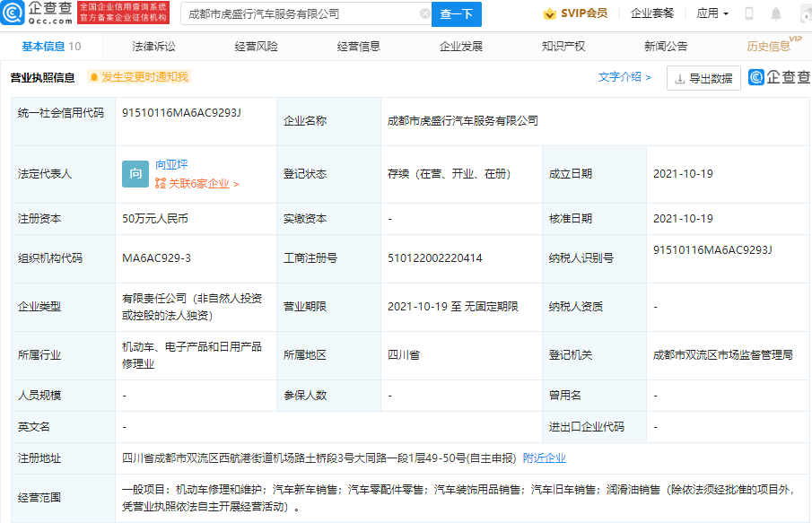Open notifications via the bell icon

(x=777, y=13)
